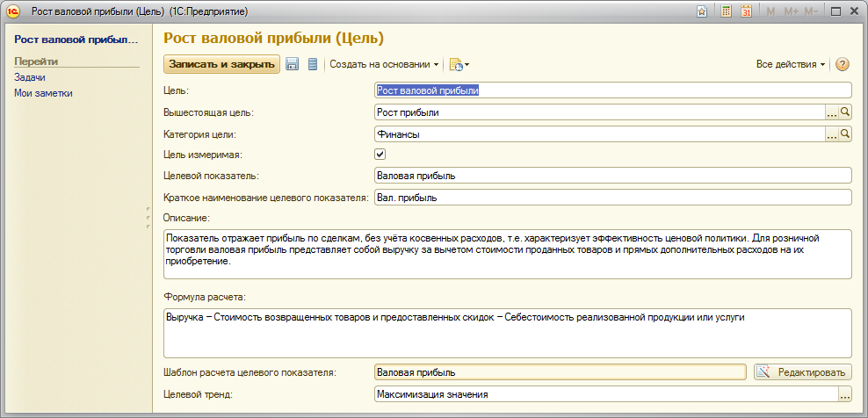Open the Задачи navigation link
868x418 pixels.
tap(30, 77)
